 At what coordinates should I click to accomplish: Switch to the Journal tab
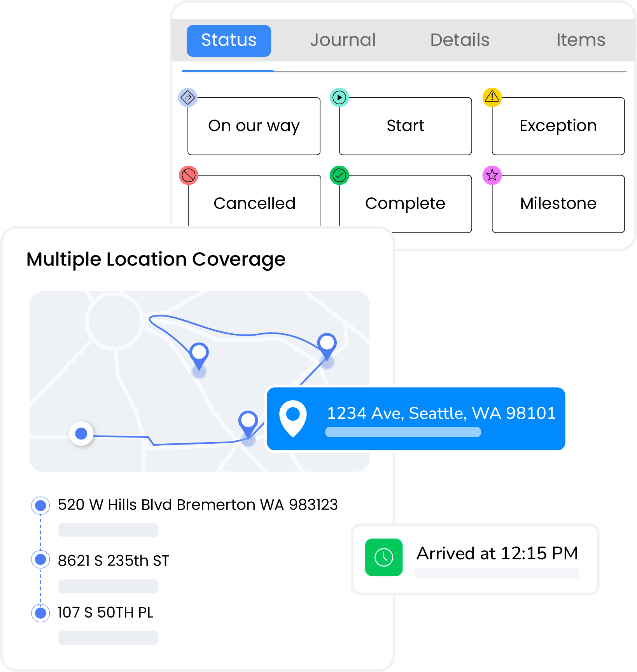pos(343,40)
